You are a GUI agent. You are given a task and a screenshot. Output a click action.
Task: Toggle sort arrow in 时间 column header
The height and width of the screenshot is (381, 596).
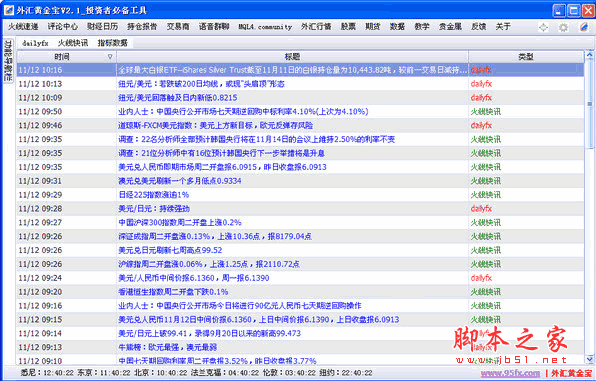point(110,57)
